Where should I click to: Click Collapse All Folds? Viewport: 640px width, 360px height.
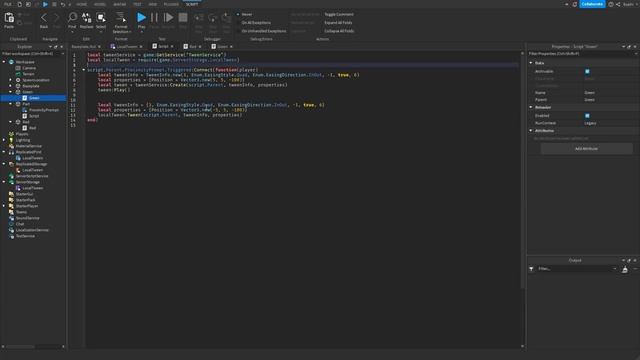(x=339, y=31)
